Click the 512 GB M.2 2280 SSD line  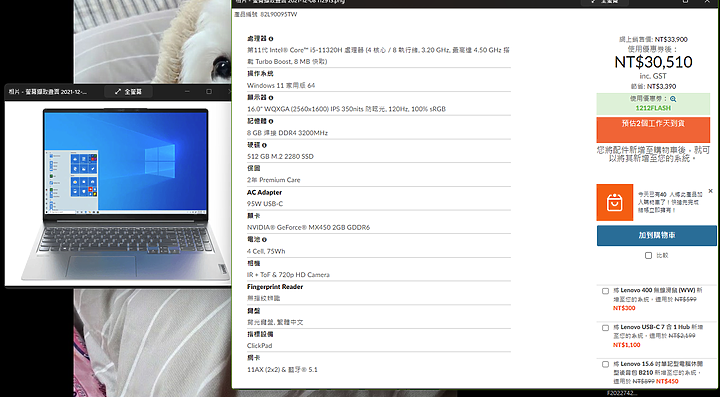280,157
